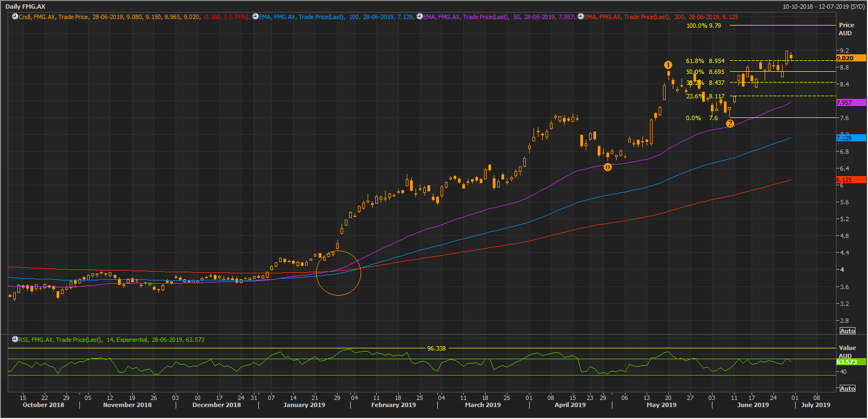
Task: Click the clock icon before Cndl legend
Action: pos(15,17)
